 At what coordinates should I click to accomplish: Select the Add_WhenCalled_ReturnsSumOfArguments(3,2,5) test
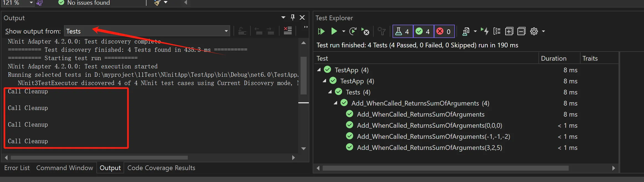(429, 148)
